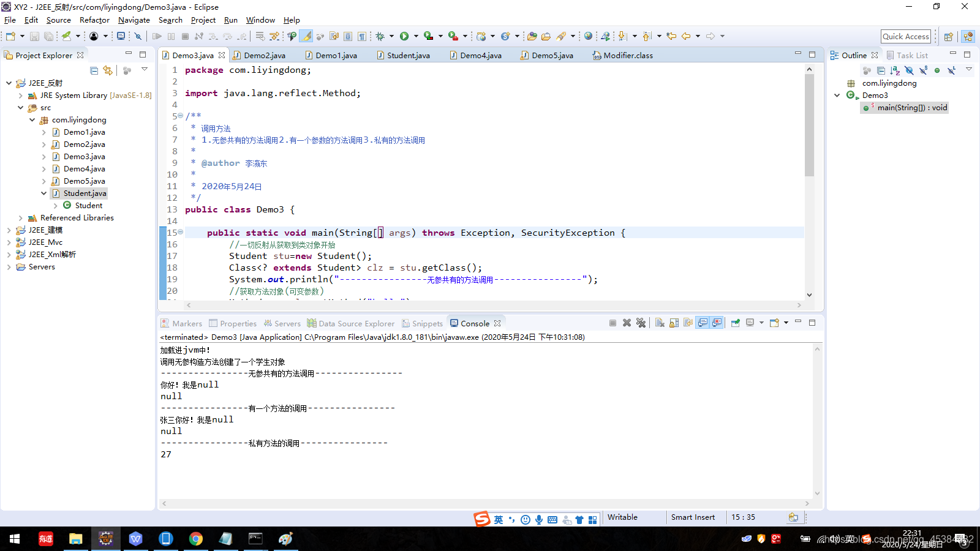The image size is (980, 551).
Task: Toggle Hide Fields in Outline
Action: point(909,70)
